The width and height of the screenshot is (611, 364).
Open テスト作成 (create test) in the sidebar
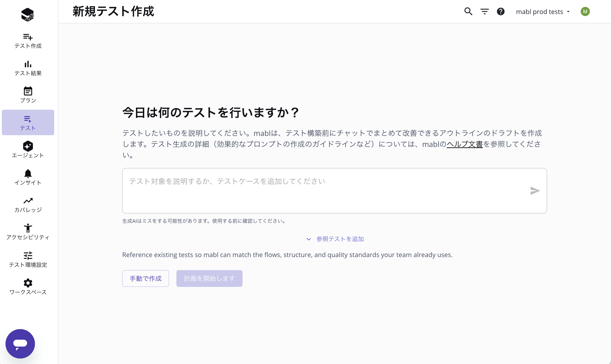[28, 41]
